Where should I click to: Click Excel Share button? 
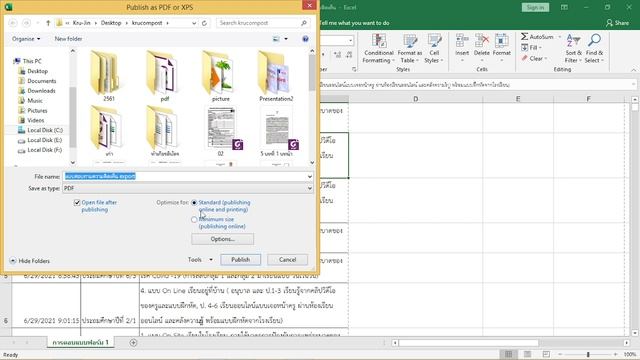[617, 23]
